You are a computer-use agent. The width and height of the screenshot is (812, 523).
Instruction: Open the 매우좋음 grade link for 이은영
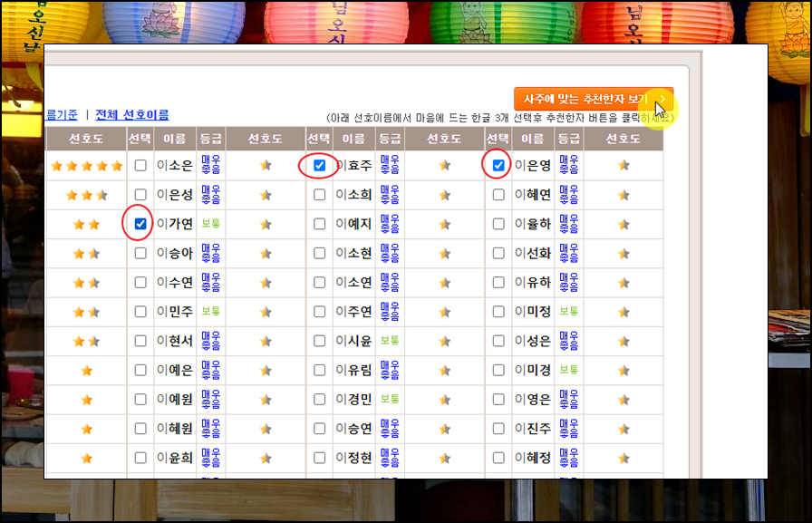568,165
